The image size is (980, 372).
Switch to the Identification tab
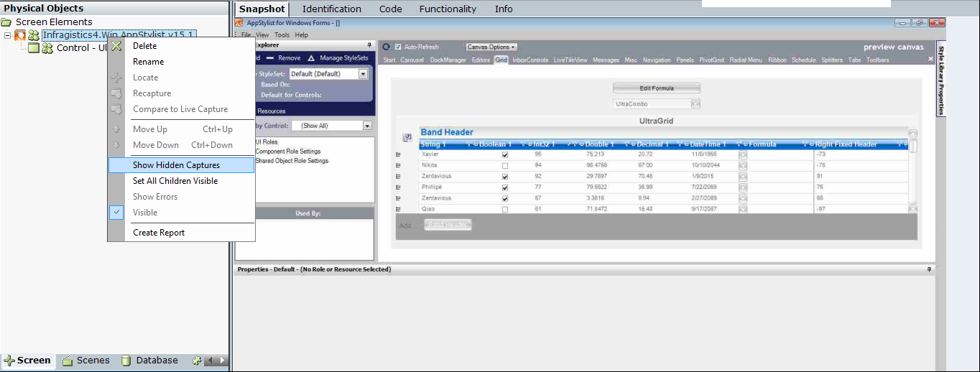pyautogui.click(x=331, y=9)
